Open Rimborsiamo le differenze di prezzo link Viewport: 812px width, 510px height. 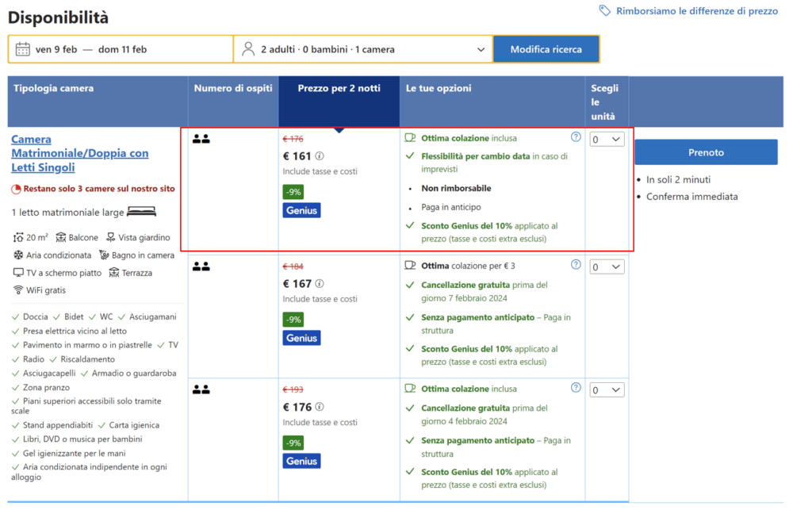697,11
